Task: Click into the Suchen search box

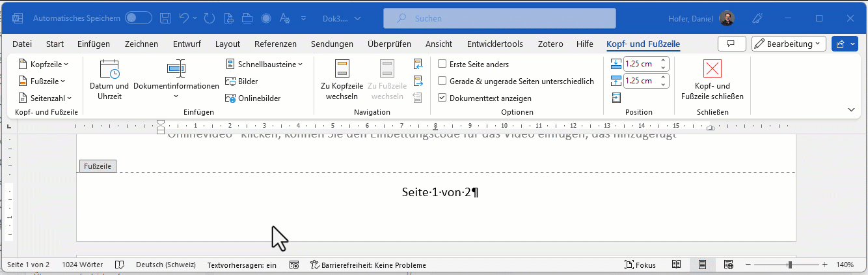Action: [x=499, y=19]
